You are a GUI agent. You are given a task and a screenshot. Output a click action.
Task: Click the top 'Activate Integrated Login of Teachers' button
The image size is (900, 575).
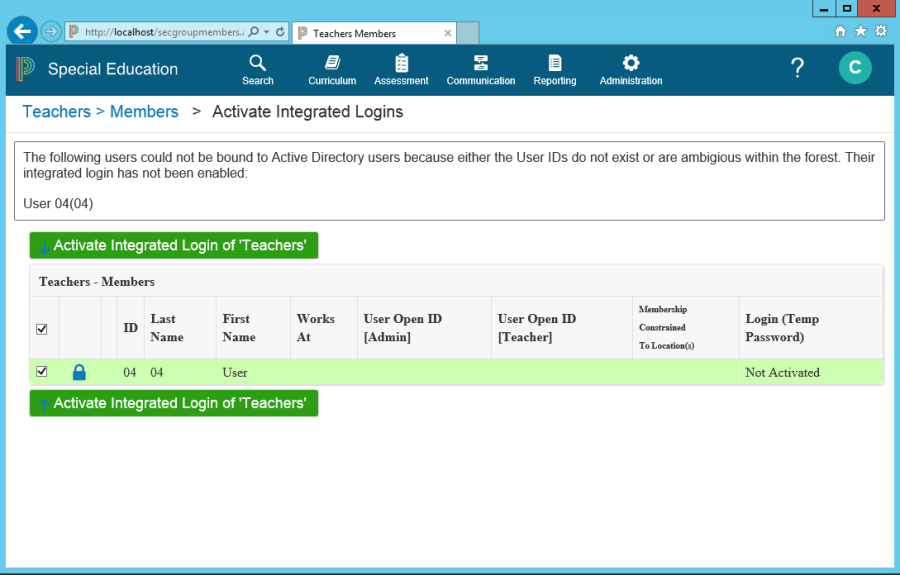pyautogui.click(x=174, y=246)
